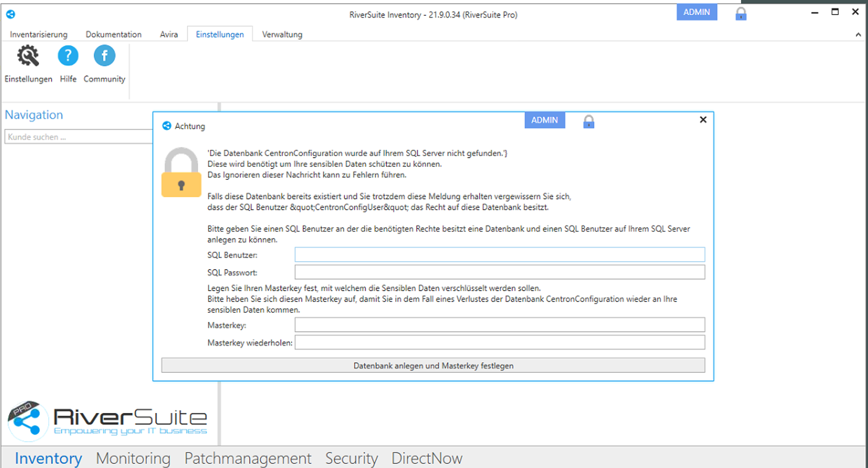
Task: Close the Achtung dialog
Action: pos(703,119)
